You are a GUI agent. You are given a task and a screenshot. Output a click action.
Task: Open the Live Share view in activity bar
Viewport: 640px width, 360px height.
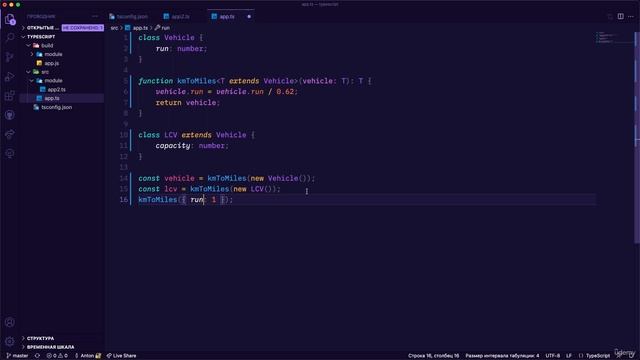(10, 134)
